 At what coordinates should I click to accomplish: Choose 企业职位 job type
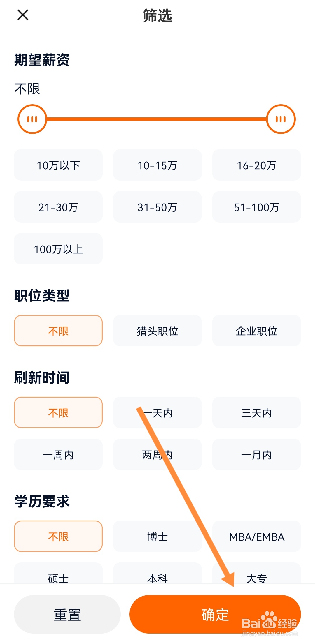[x=257, y=331]
